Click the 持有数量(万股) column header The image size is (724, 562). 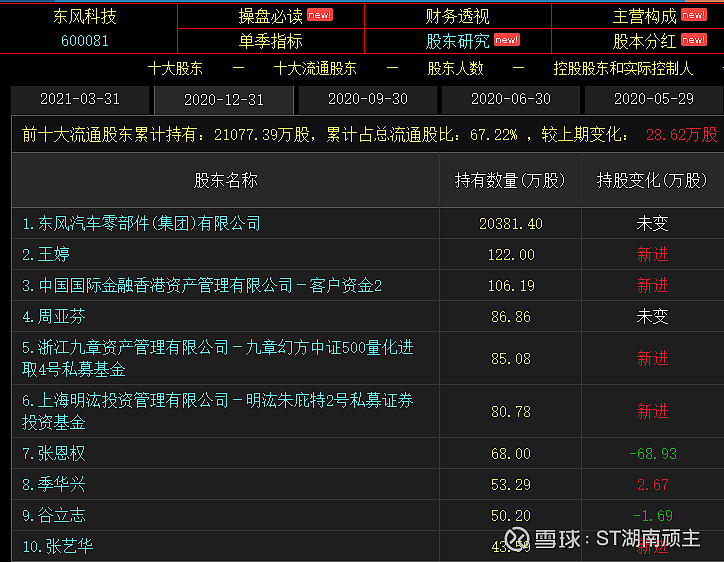pyautogui.click(x=510, y=180)
